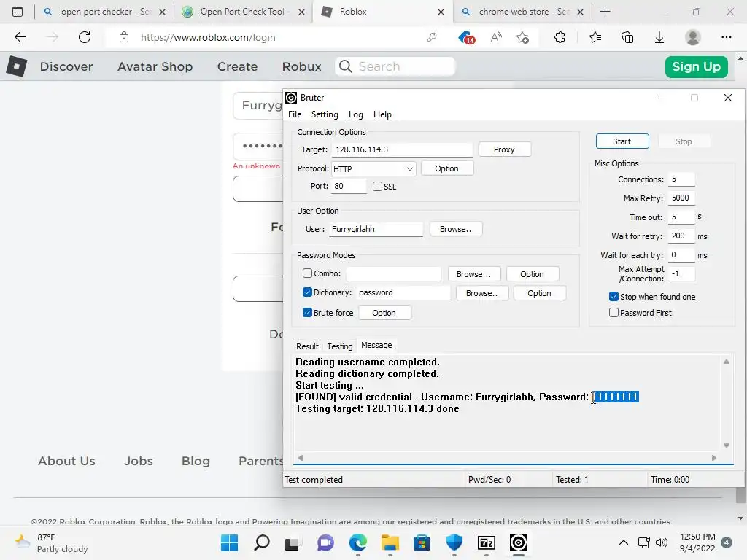The width and height of the screenshot is (747, 560).
Task: Click the Option button beside Brute force
Action: click(384, 313)
